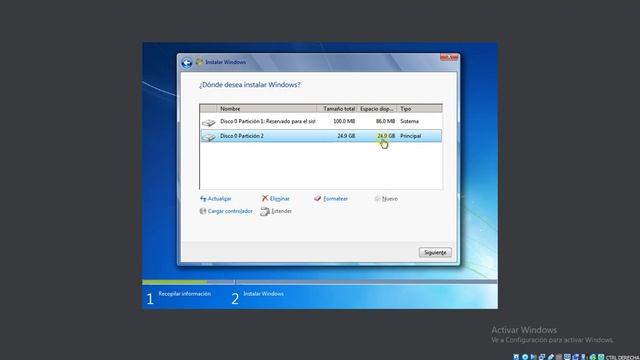Screen dimensions: 640x360
Task: Click the Formatear eraser icon
Action: coord(318,198)
